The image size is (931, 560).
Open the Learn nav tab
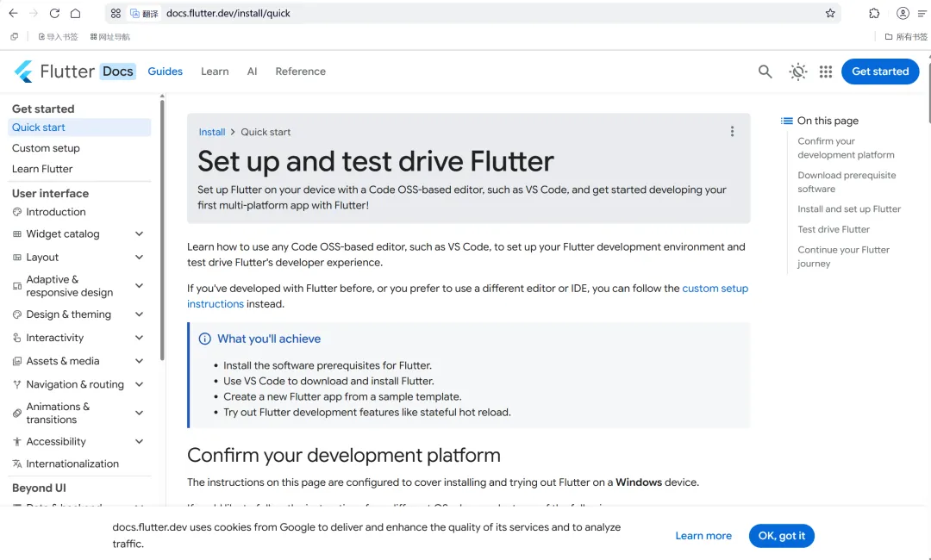(x=215, y=72)
